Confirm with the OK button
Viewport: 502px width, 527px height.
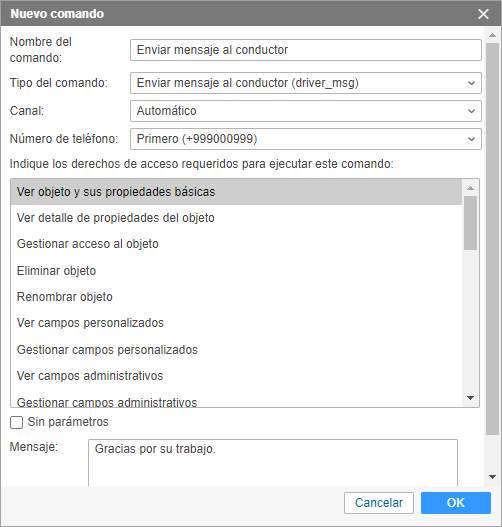[456, 503]
